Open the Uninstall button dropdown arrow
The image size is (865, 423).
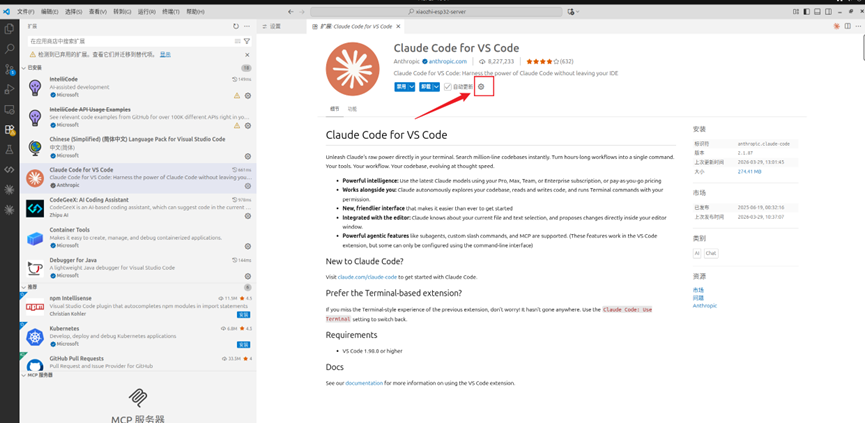[x=436, y=87]
